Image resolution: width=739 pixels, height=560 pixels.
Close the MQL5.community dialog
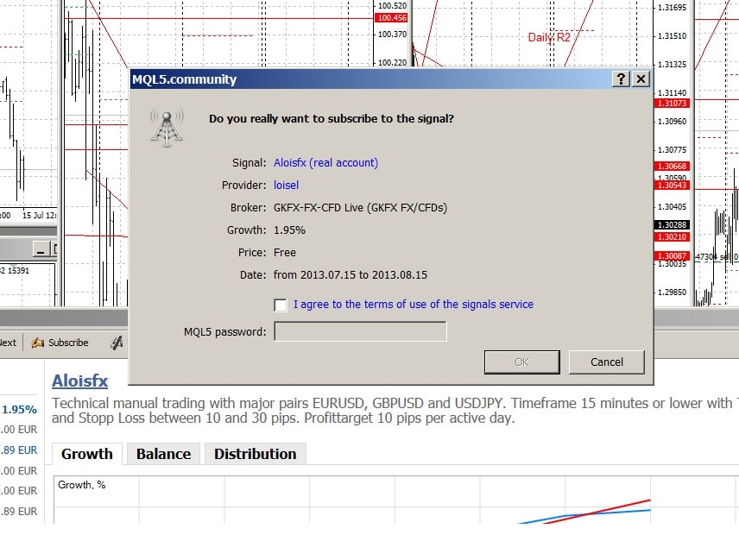tap(640, 79)
